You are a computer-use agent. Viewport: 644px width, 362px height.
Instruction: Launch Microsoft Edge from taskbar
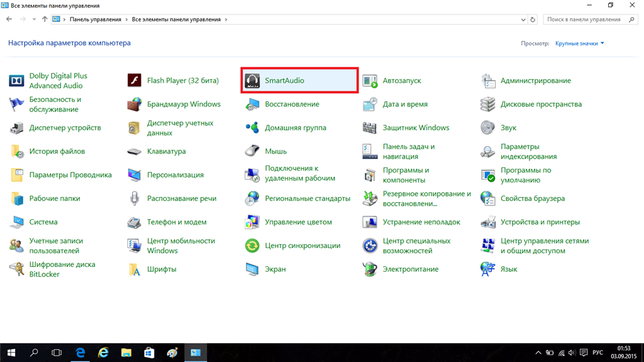pyautogui.click(x=80, y=353)
